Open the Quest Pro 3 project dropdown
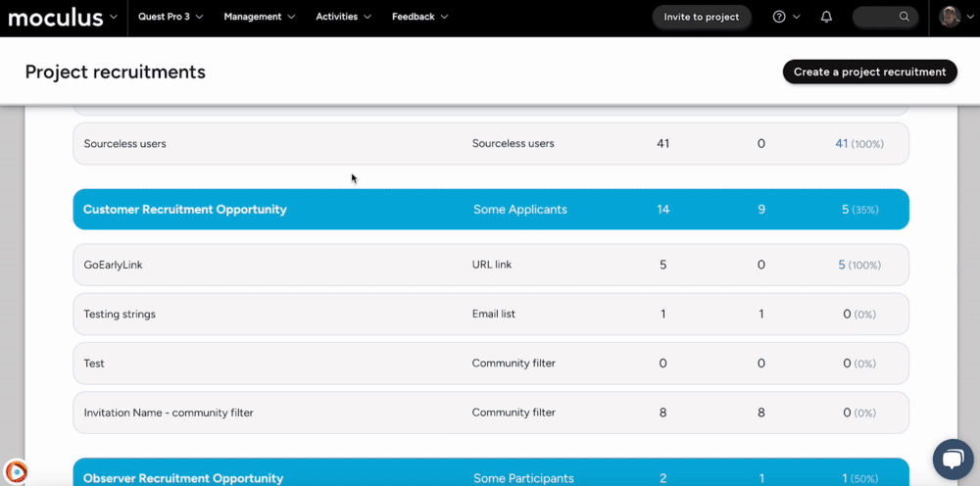Screen dimensions: 980x486 pos(171,17)
